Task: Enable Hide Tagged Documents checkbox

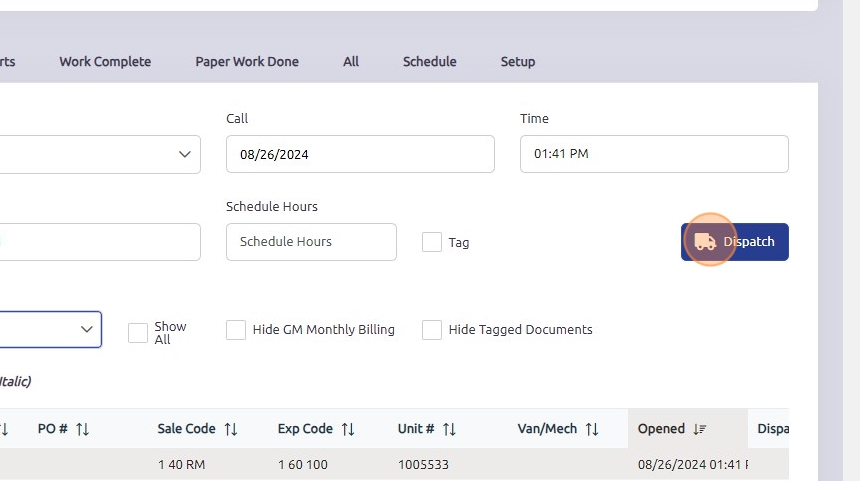Action: click(432, 330)
